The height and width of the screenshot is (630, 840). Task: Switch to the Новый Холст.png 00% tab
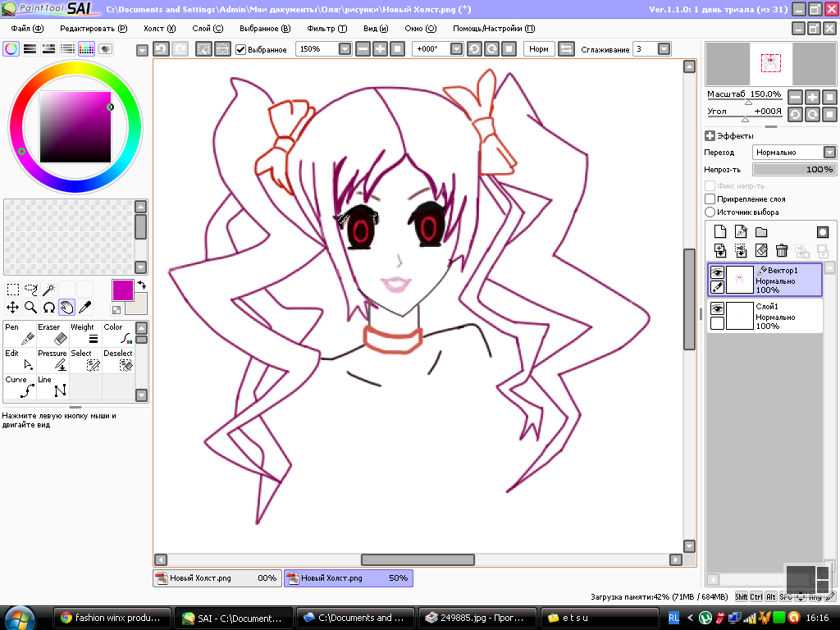click(217, 578)
